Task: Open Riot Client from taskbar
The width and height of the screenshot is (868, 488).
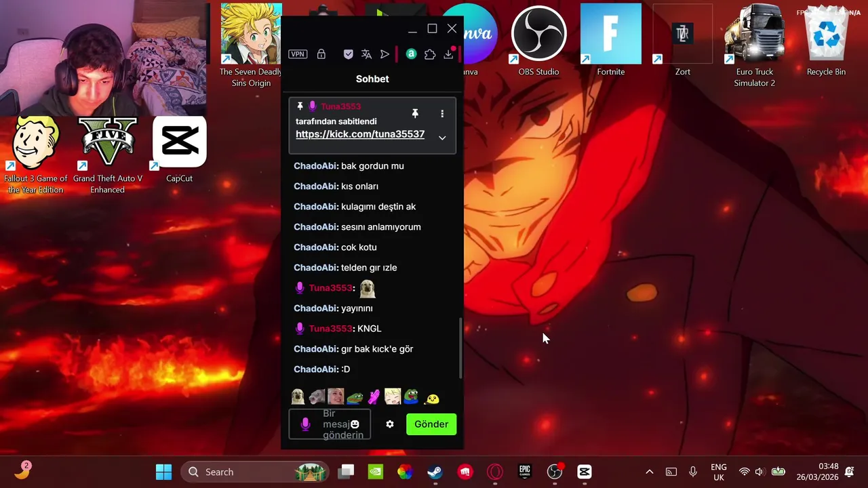Action: point(465,472)
